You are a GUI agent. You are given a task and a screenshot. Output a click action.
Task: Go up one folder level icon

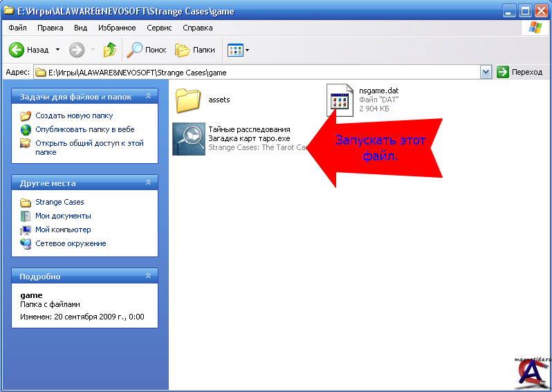pos(109,50)
